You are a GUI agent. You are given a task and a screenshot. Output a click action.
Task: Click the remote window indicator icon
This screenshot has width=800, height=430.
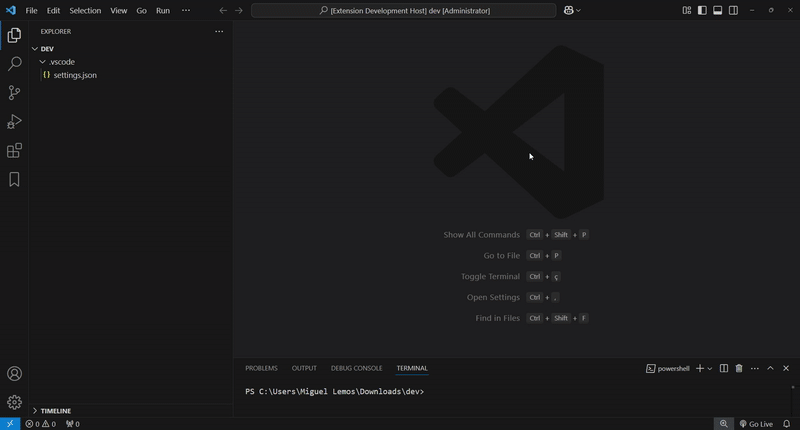[10, 424]
